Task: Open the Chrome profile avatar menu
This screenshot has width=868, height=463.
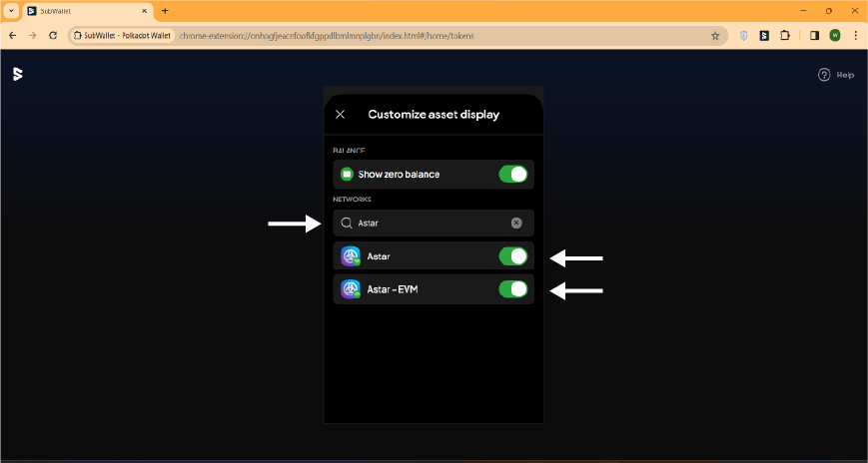Action: click(x=835, y=35)
